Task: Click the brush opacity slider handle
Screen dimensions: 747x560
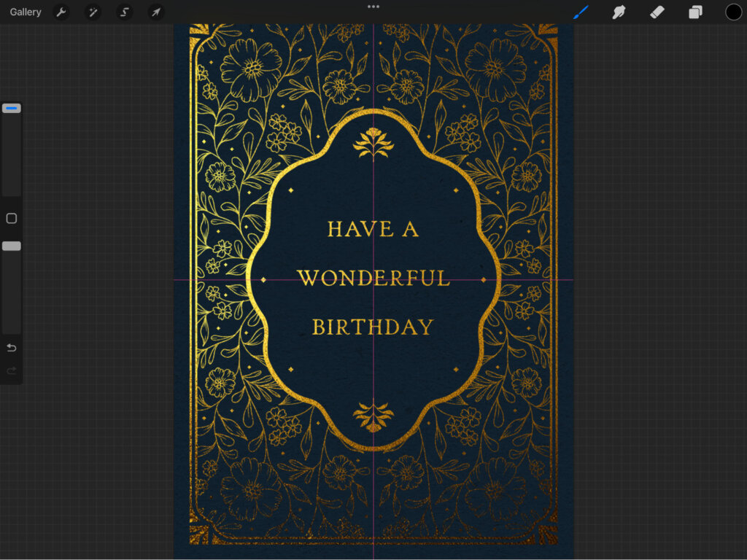Action: click(x=12, y=246)
